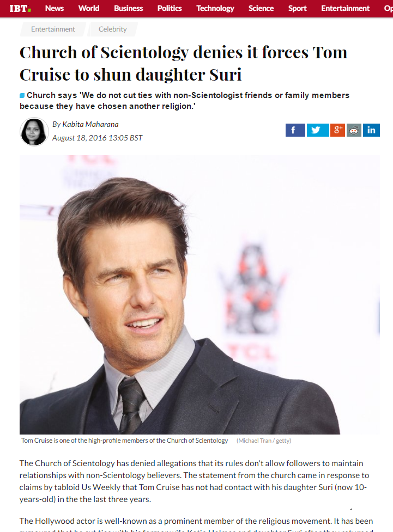Share article on Reddit
Image resolution: width=393 pixels, height=532 pixels.
[354, 130]
